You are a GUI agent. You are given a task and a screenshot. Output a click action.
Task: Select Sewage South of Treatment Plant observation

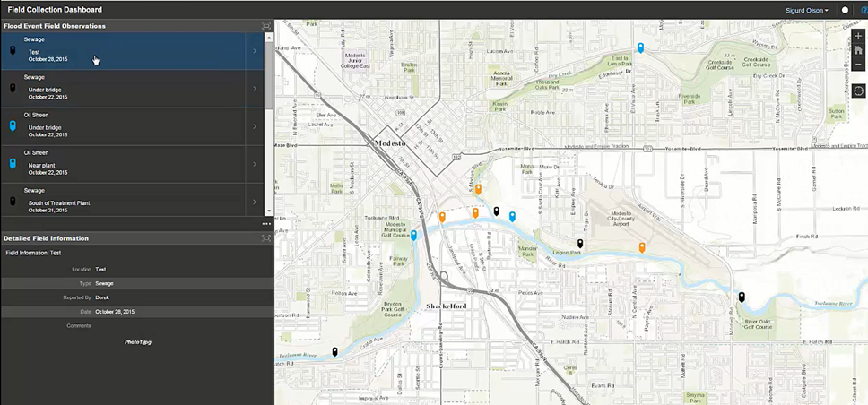[x=123, y=200]
